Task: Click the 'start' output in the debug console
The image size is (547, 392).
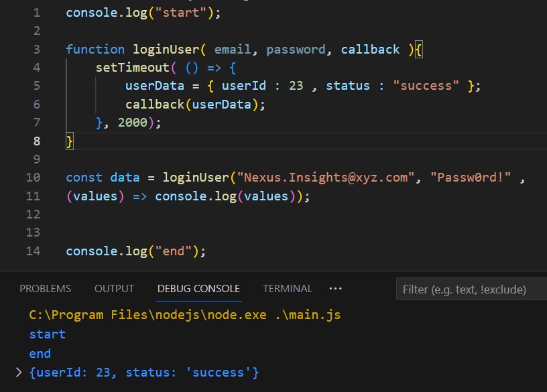Action: coord(48,334)
